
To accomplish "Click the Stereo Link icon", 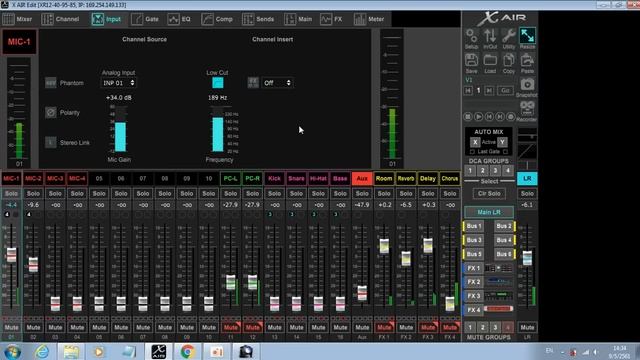I will click(x=51, y=142).
